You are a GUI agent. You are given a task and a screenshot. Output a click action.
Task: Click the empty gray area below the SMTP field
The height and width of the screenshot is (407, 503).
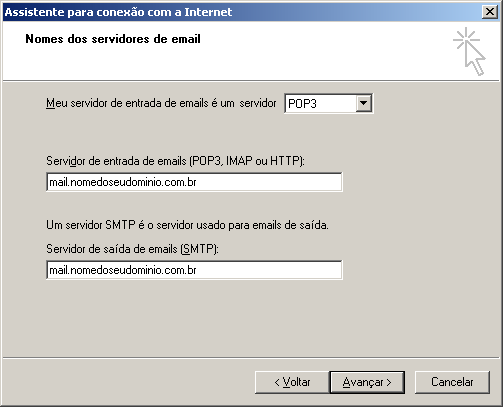click(x=251, y=317)
